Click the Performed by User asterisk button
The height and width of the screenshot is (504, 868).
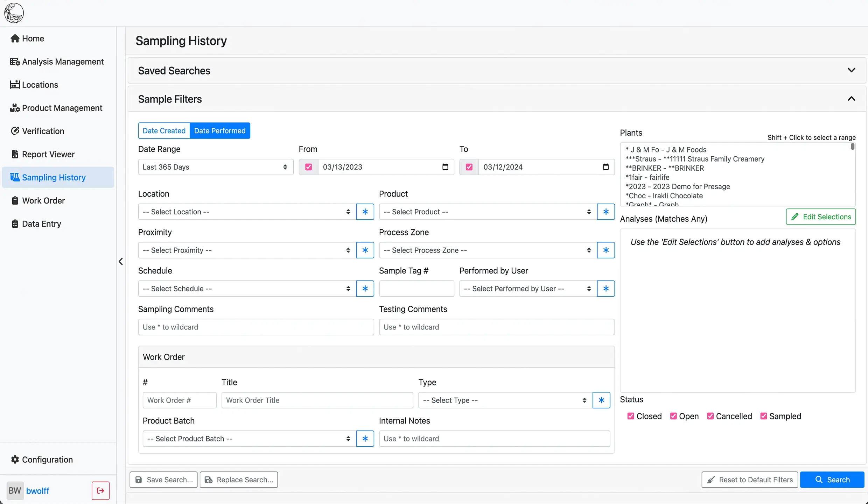tap(606, 289)
